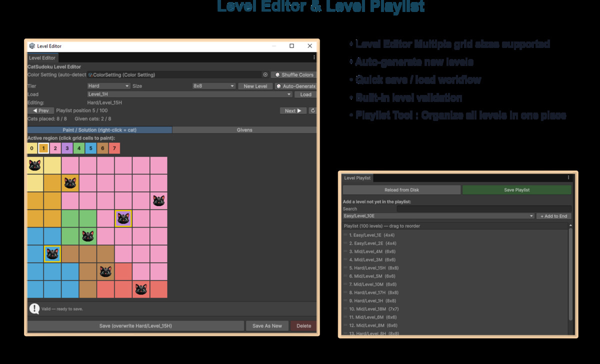The width and height of the screenshot is (600, 364).
Task: Pick region color 6 (brown)
Action: coord(102,148)
